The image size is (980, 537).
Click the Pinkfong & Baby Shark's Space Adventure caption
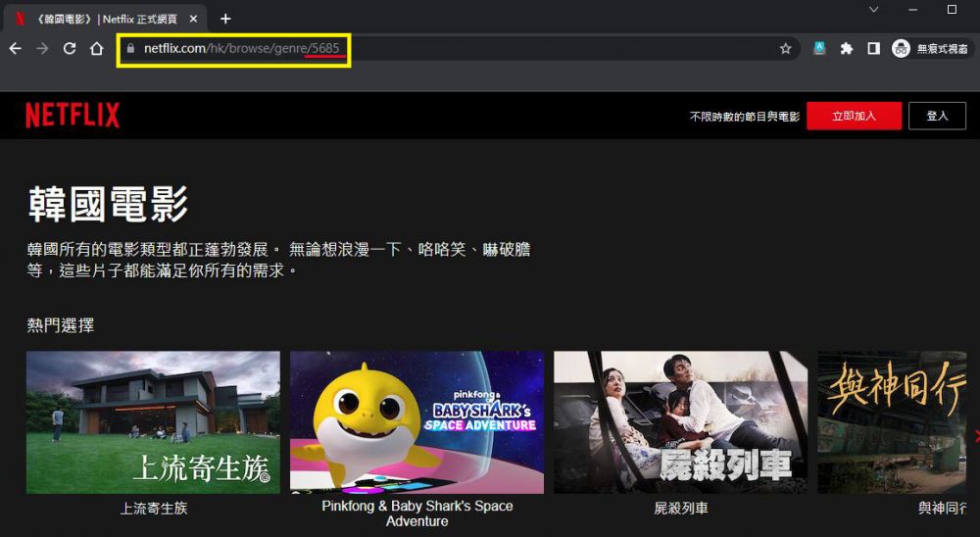(x=416, y=513)
